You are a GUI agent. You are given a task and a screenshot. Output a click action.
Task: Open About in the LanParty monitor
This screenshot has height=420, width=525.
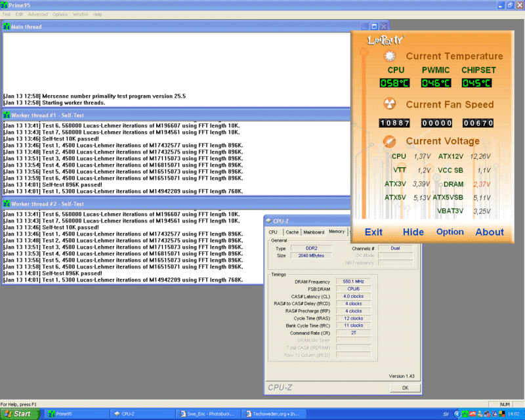[490, 232]
